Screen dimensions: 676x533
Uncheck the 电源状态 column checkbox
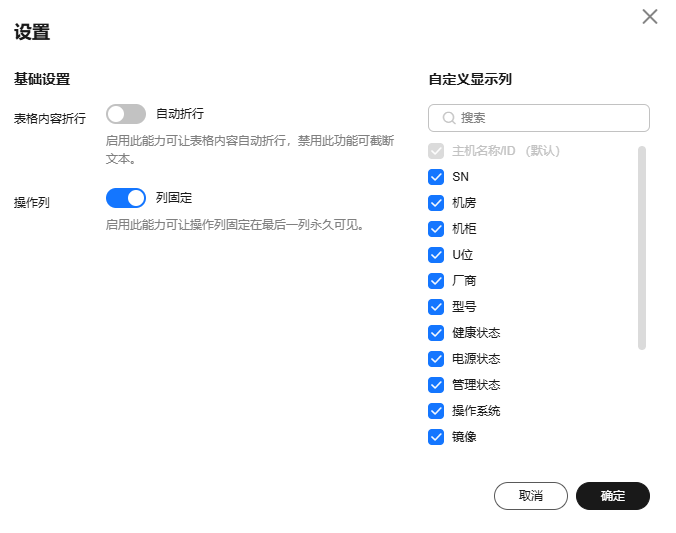[436, 359]
